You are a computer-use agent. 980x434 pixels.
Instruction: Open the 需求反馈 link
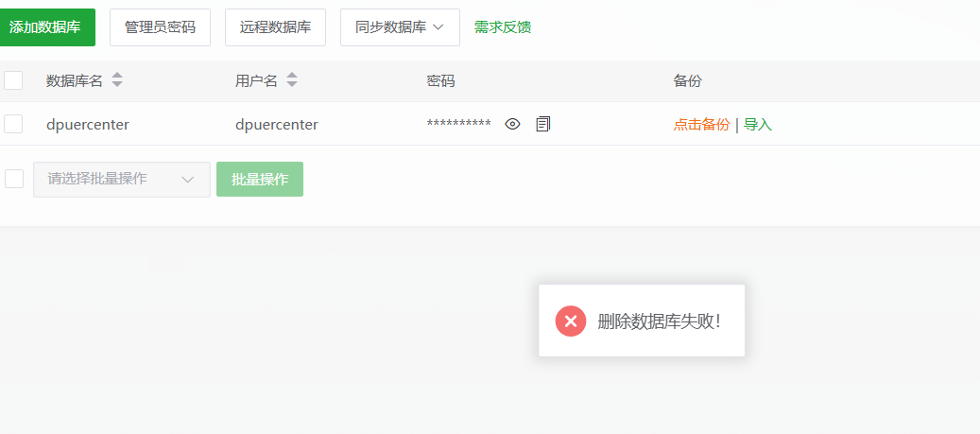pyautogui.click(x=503, y=27)
